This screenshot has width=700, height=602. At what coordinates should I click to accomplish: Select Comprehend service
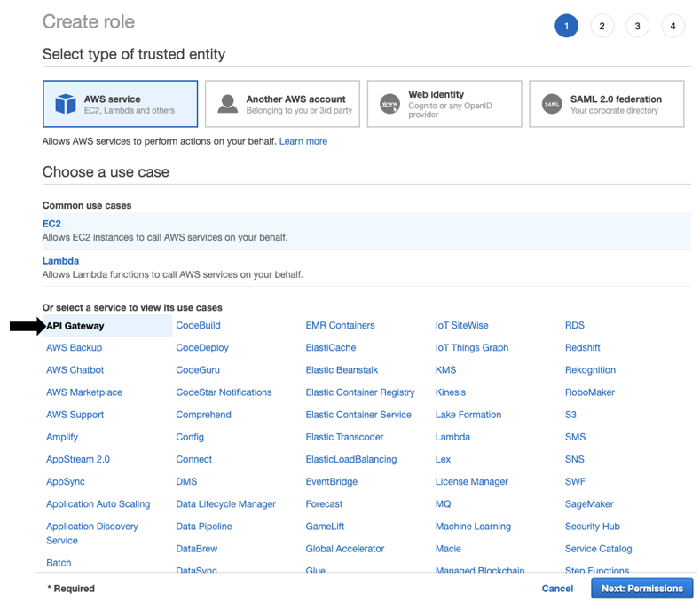click(x=203, y=415)
